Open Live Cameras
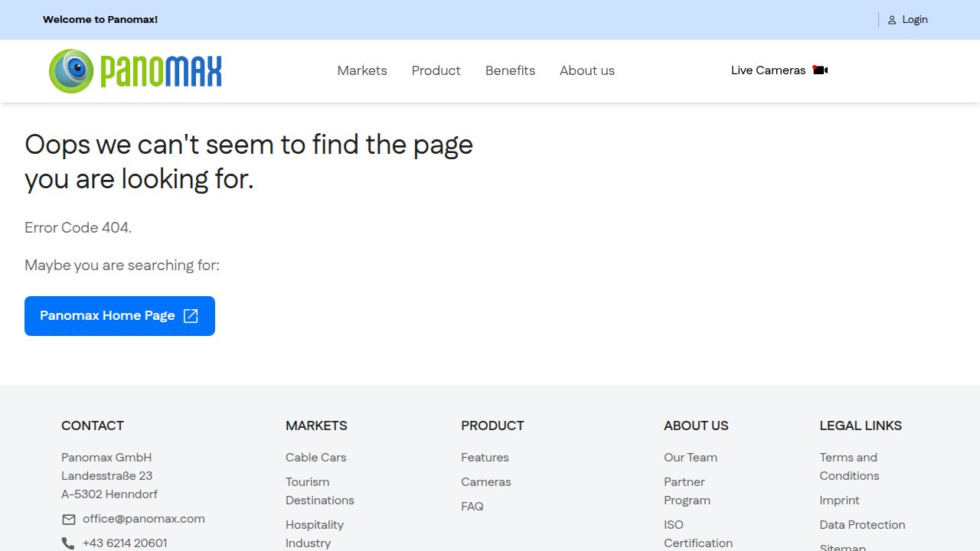980x551 pixels. [779, 70]
